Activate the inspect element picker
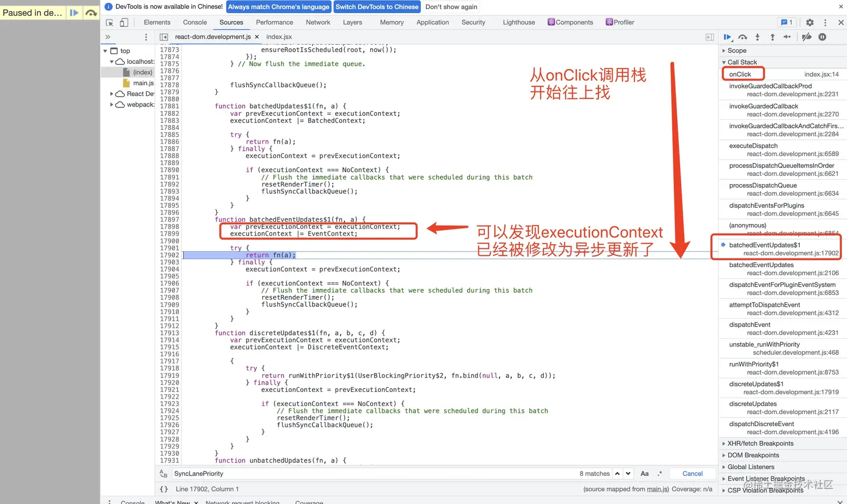This screenshot has height=504, width=847. (110, 22)
